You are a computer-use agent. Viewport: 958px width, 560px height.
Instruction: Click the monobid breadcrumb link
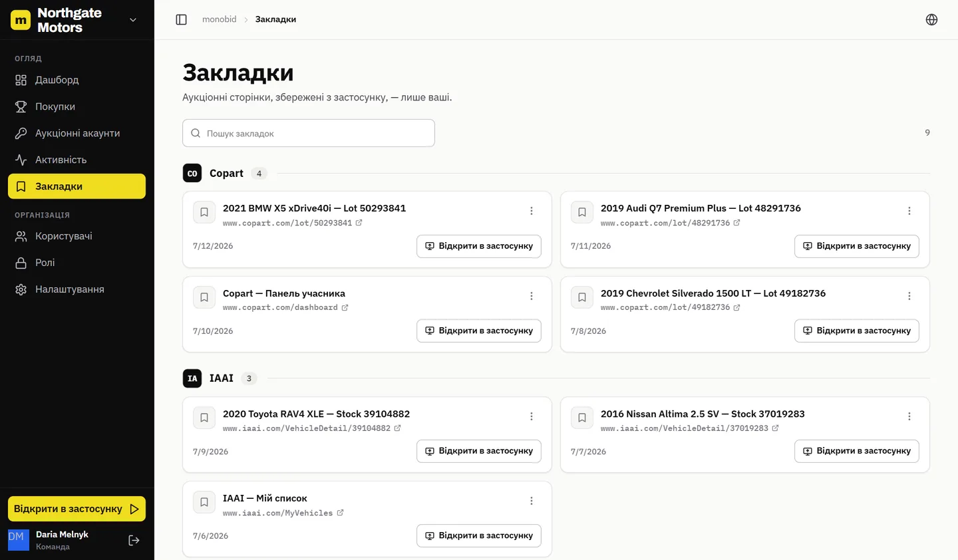220,19
